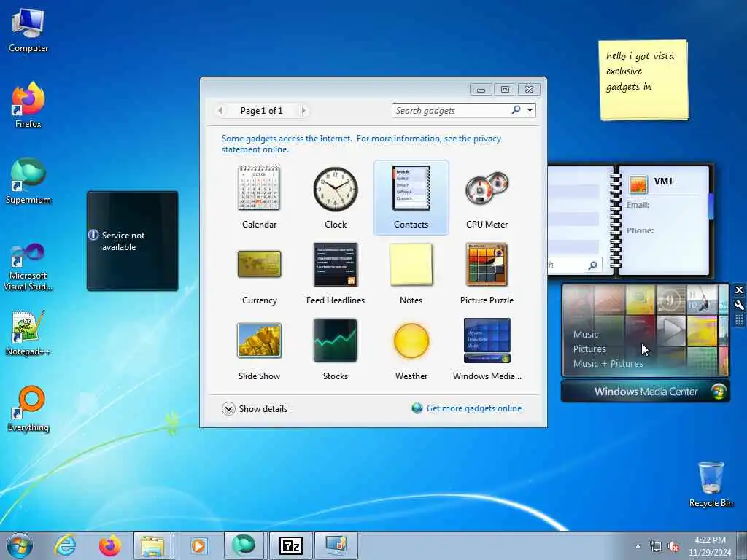Click the VM1 contact picture in Contacts gadget

pyautogui.click(x=638, y=184)
